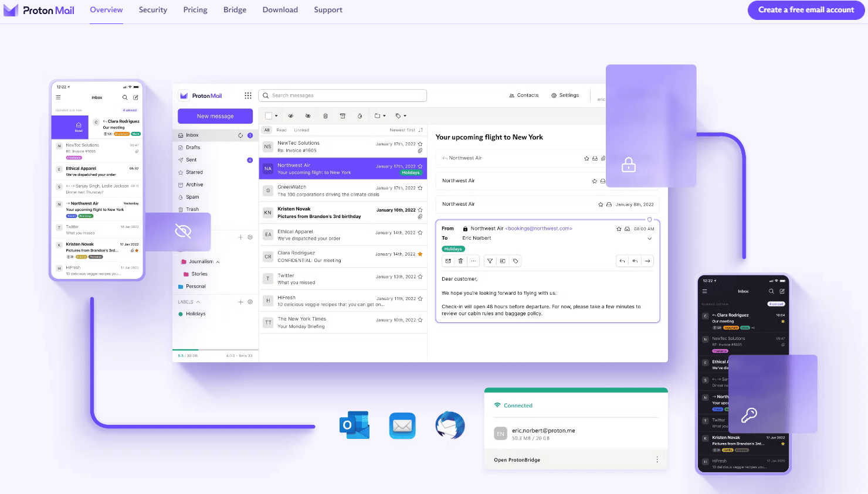
Task: Click the Thunderbird app icon
Action: click(x=450, y=425)
